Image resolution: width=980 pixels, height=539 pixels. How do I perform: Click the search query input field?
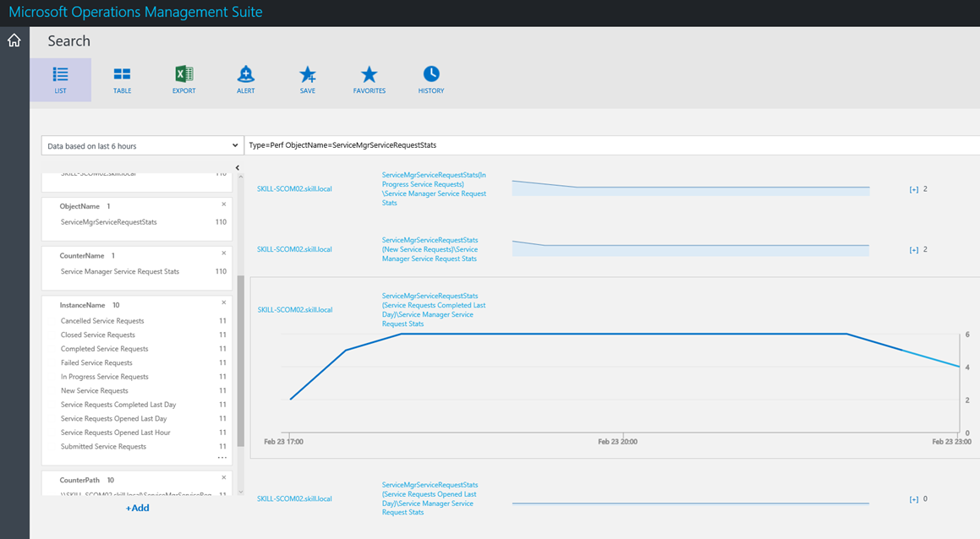point(612,145)
